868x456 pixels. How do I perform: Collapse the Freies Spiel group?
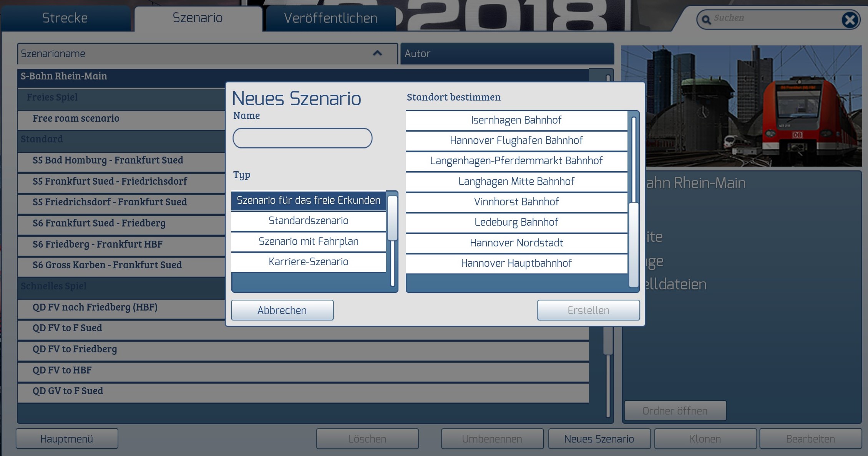point(52,97)
